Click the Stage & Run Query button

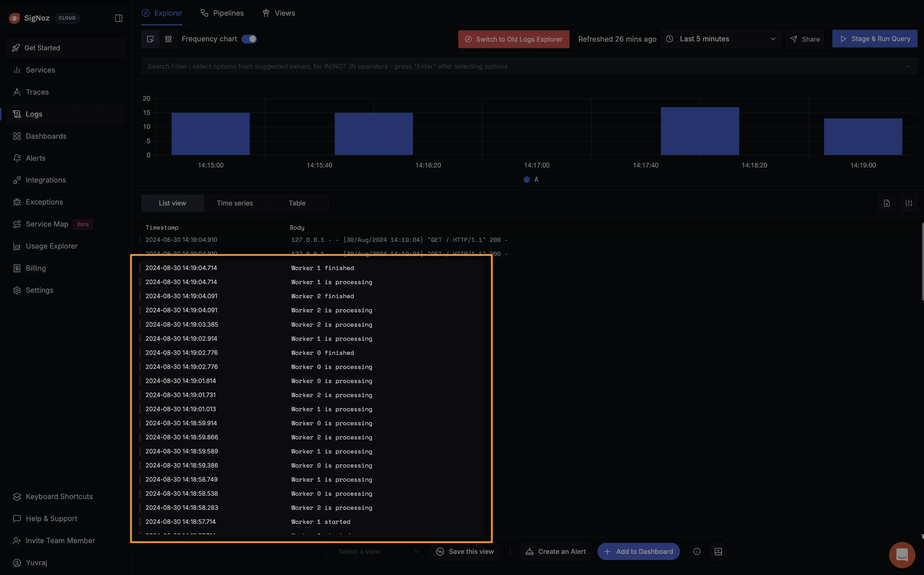(875, 39)
